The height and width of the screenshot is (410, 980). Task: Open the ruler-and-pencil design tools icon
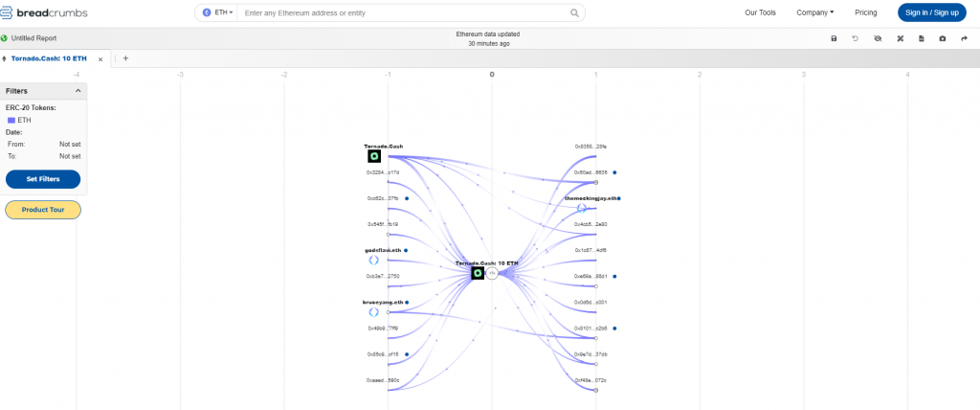(x=901, y=39)
